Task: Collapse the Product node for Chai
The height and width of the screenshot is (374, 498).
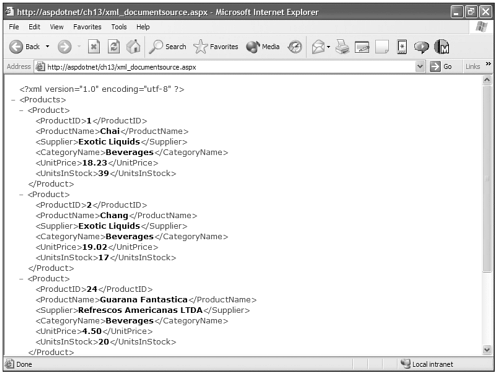Action: pos(21,110)
